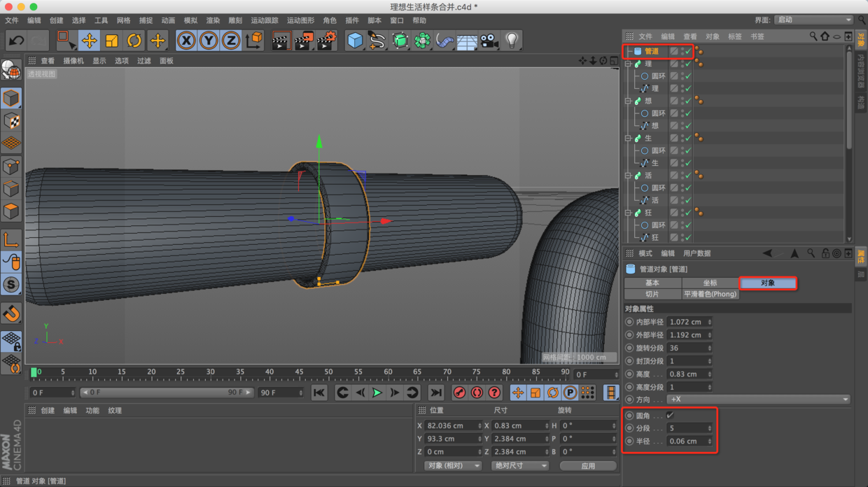Viewport: 868px width, 487px height.
Task: Toggle the 圆角 checkbox
Action: (670, 416)
